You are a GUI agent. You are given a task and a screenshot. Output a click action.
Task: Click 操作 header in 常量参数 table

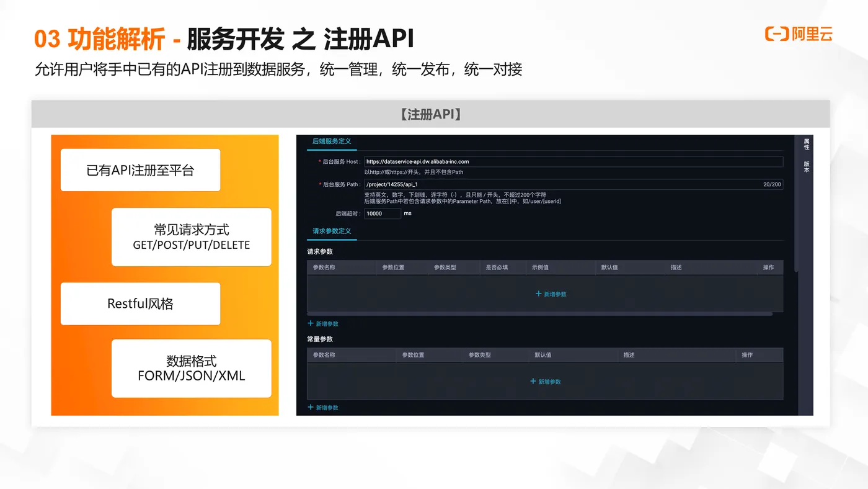[747, 355]
